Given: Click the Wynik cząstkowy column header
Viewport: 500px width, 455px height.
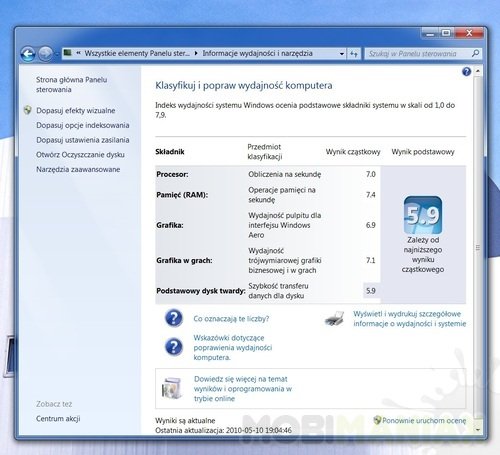Looking at the screenshot, I should (353, 152).
